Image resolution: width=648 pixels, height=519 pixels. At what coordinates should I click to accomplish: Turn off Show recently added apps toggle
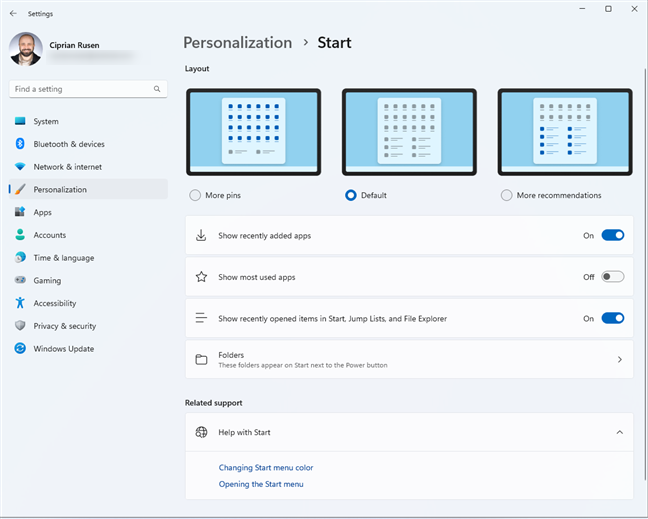click(612, 235)
